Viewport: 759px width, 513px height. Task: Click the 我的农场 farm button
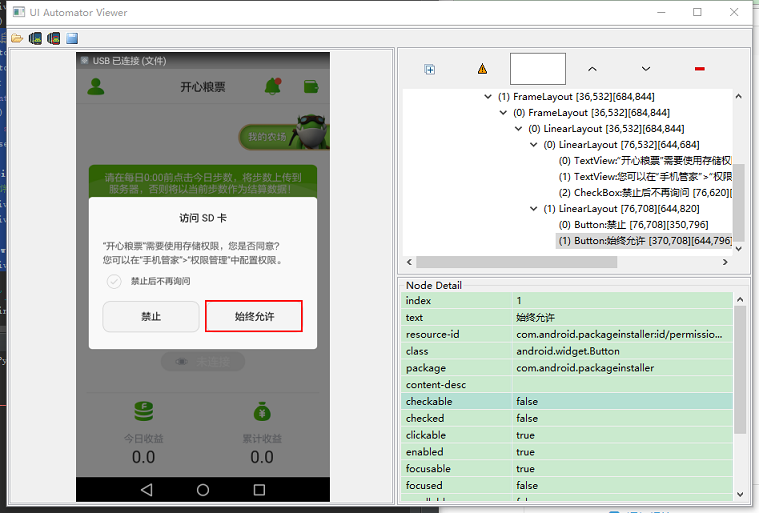click(284, 136)
